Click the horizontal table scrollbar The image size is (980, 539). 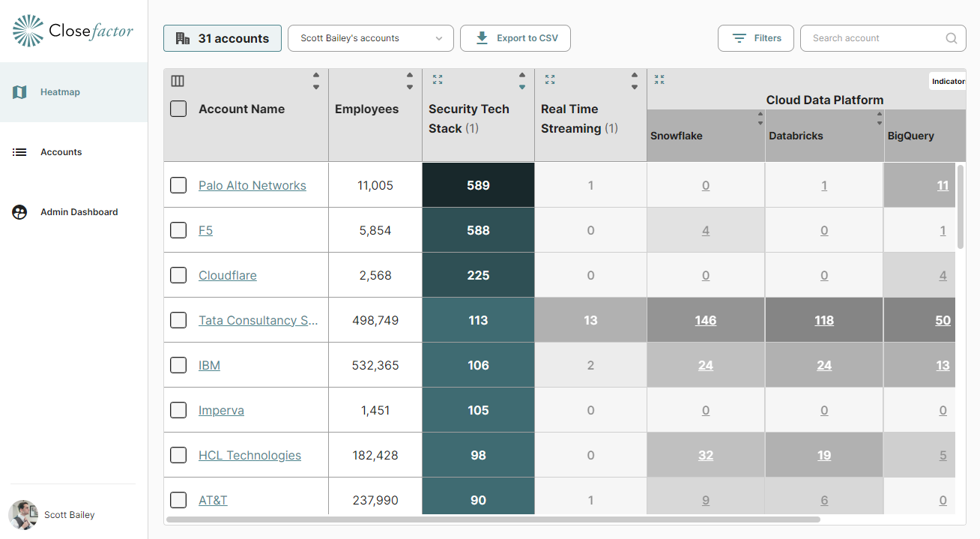tap(493, 519)
